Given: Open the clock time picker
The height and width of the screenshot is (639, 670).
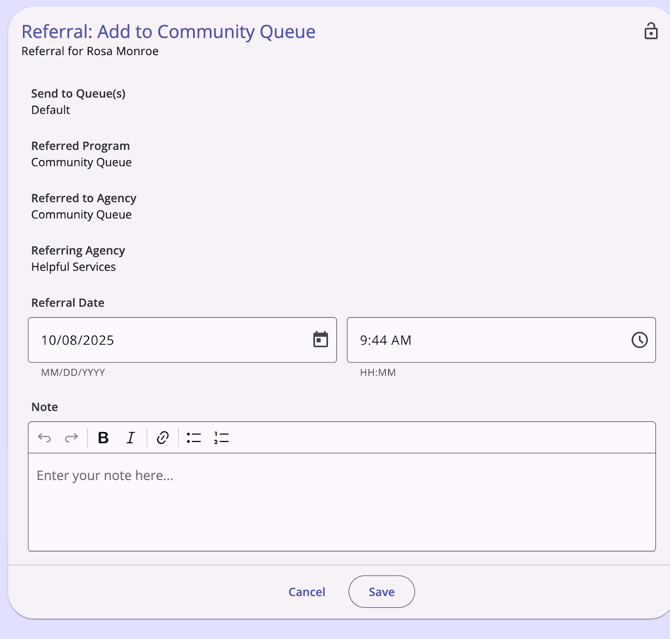Looking at the screenshot, I should click(639, 340).
